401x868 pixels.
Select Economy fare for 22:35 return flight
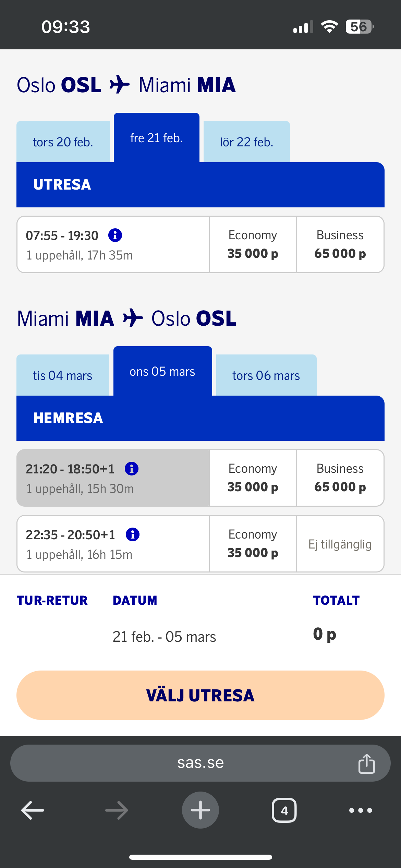[253, 544]
